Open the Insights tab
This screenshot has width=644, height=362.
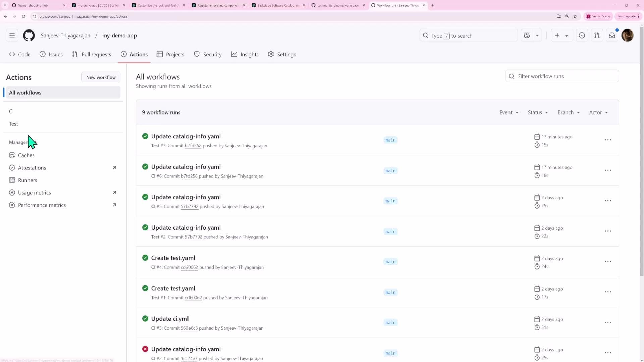click(x=245, y=54)
